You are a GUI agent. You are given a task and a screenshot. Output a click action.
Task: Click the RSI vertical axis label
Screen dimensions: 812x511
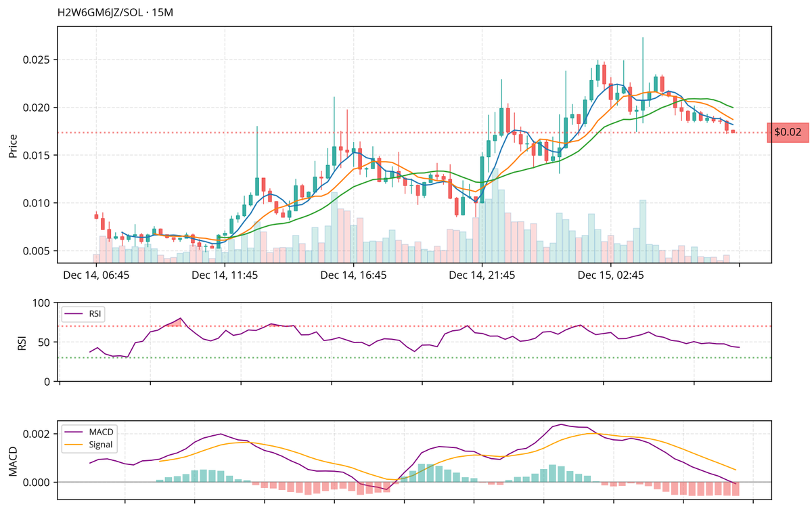[x=22, y=342]
